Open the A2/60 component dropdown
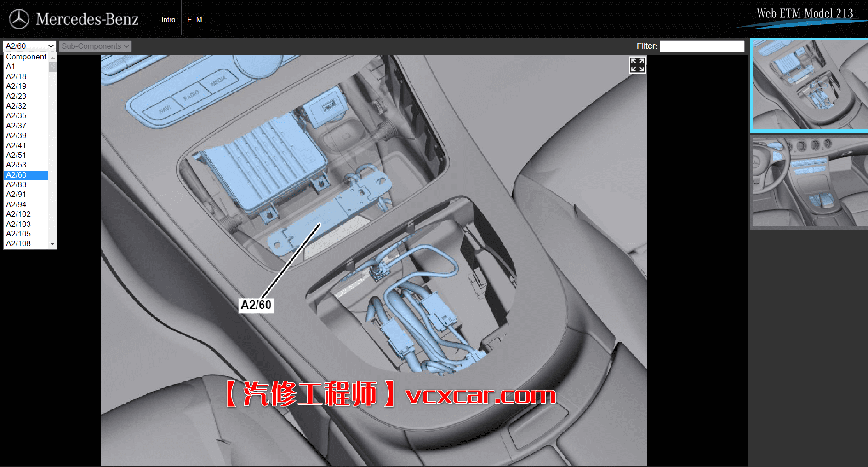 pos(29,46)
